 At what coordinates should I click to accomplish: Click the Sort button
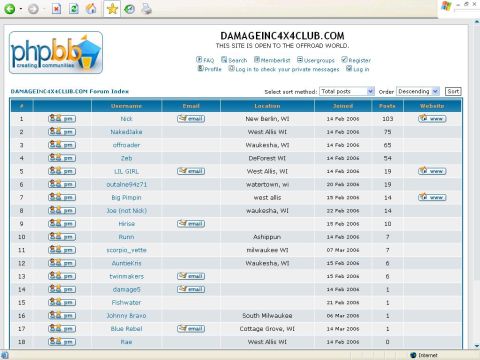point(453,91)
